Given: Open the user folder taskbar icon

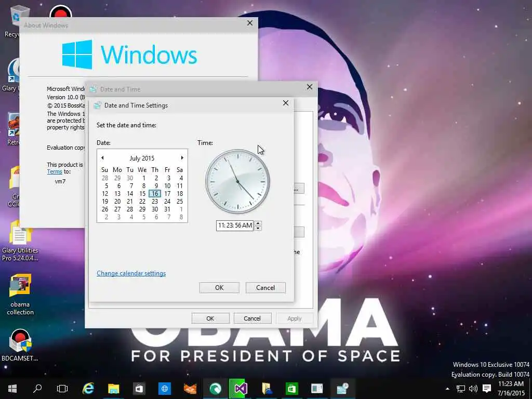Looking at the screenshot, I should tap(267, 389).
